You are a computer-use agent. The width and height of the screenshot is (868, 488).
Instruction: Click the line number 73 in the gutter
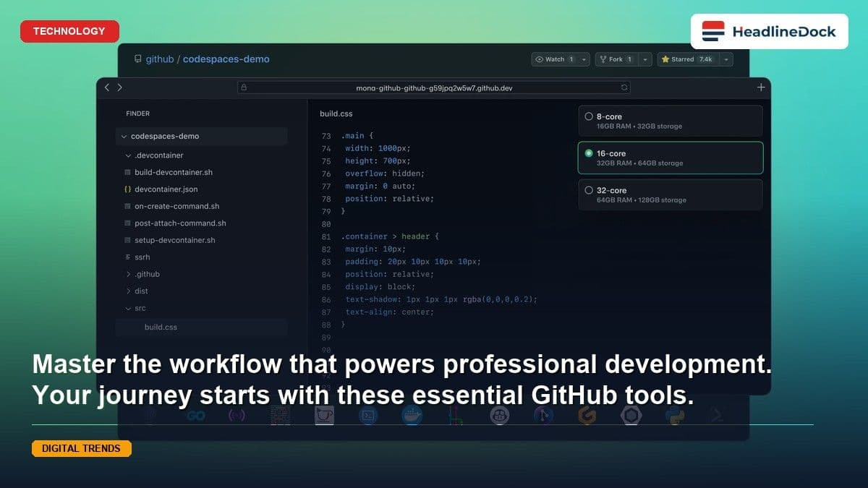pos(326,136)
